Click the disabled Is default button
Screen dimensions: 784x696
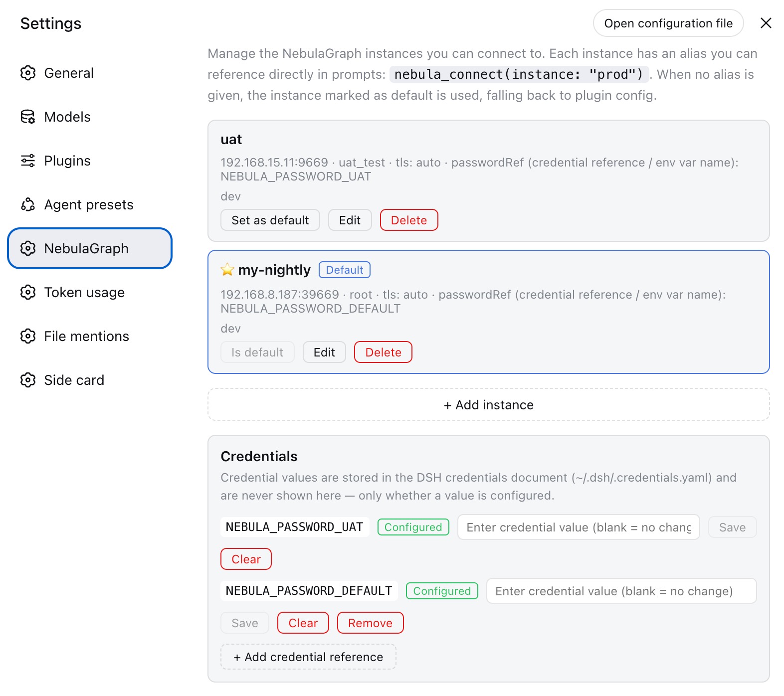point(257,352)
